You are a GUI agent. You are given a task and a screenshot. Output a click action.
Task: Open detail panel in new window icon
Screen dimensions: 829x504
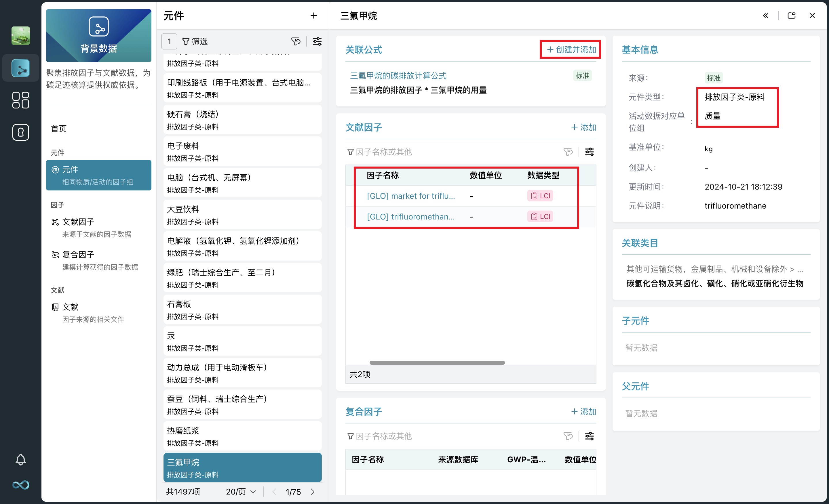[x=791, y=16]
